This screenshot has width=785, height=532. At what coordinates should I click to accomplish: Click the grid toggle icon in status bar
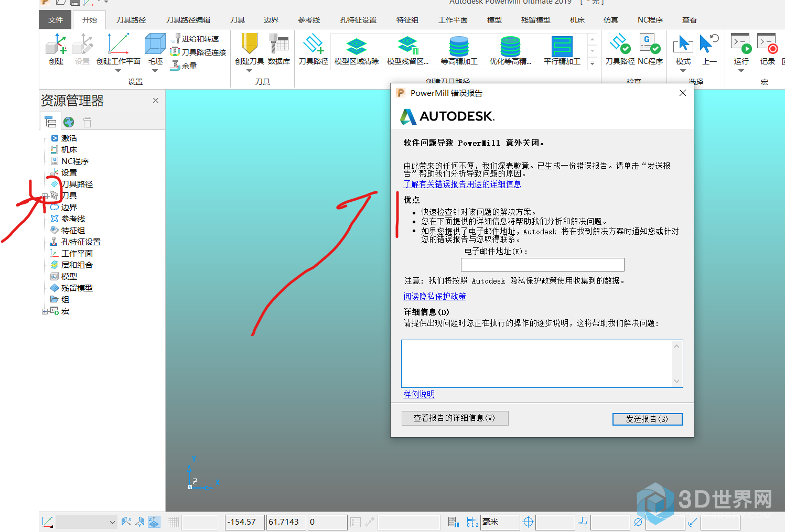point(174,522)
